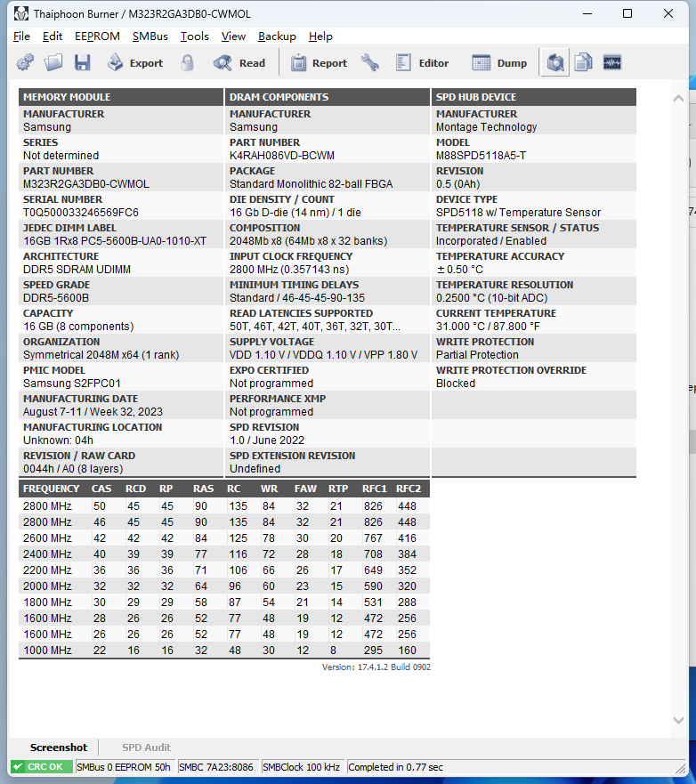Open the View menu
The image size is (696, 784).
pyautogui.click(x=233, y=36)
